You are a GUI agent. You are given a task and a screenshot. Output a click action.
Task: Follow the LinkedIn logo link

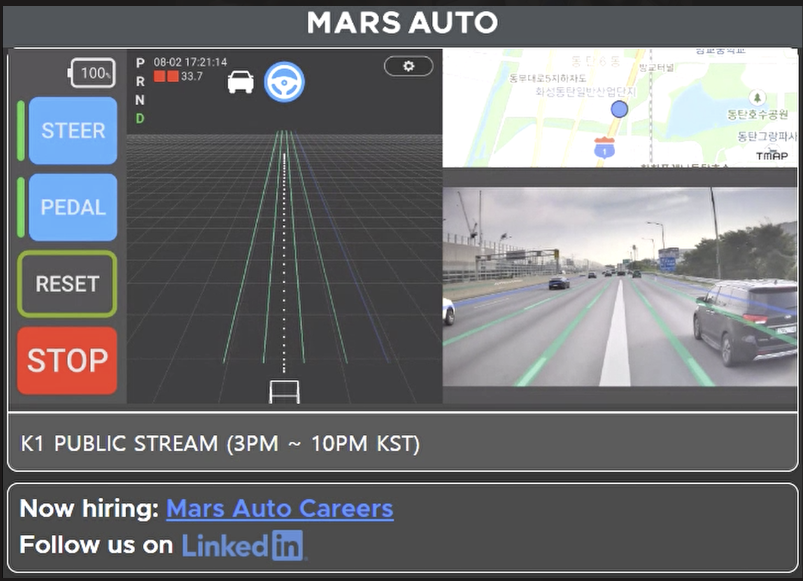[243, 545]
